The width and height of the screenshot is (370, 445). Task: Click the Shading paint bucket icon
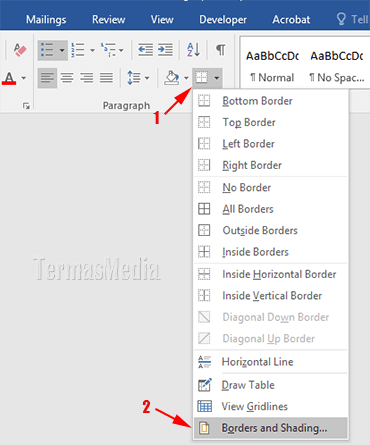pyautogui.click(x=172, y=78)
